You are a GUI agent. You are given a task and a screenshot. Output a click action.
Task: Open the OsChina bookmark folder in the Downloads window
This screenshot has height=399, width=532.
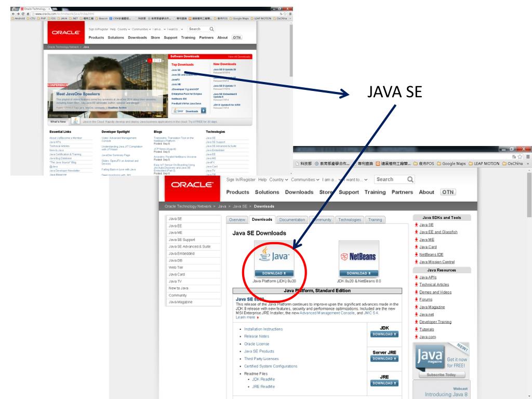(x=512, y=164)
